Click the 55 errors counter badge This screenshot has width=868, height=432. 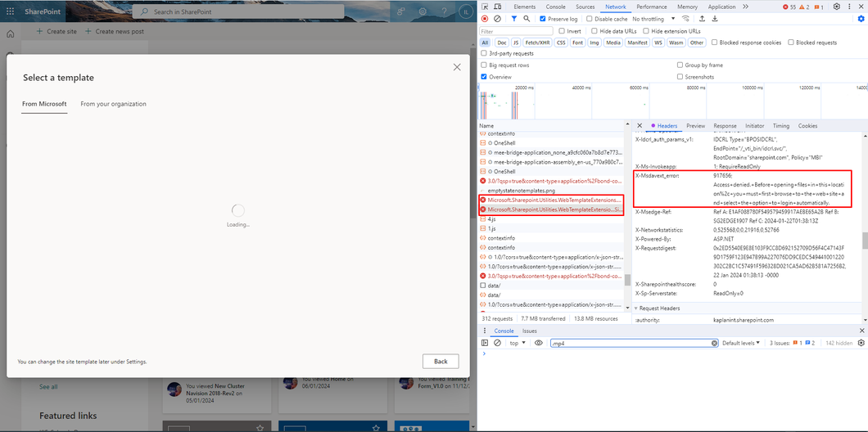click(x=789, y=7)
